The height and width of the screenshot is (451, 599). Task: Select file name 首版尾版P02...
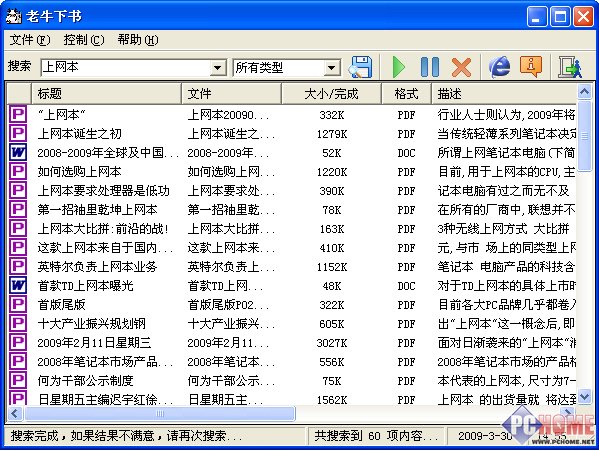tap(228, 305)
